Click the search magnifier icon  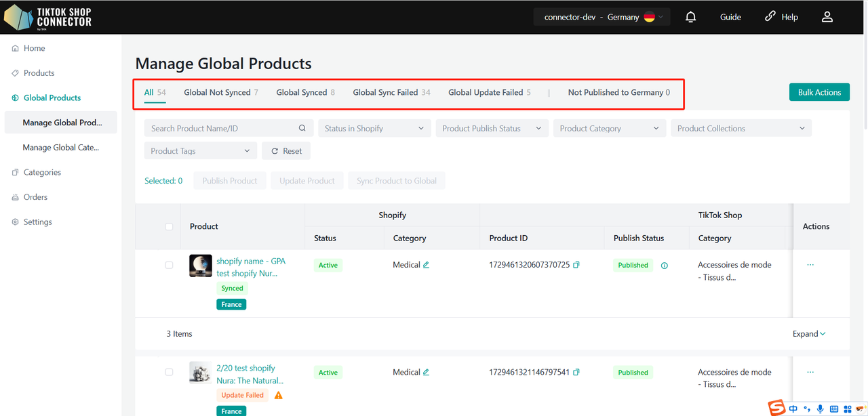pyautogui.click(x=302, y=128)
